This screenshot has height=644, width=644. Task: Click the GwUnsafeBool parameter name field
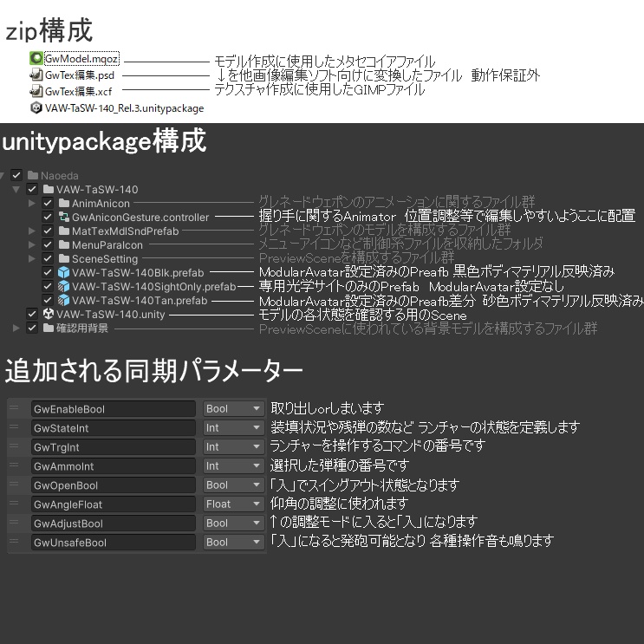[114, 543]
